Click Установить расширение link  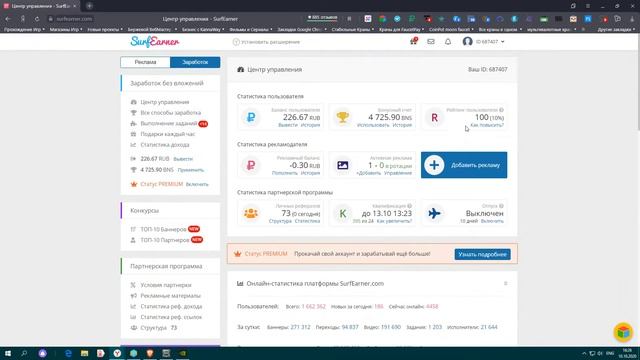(266, 42)
